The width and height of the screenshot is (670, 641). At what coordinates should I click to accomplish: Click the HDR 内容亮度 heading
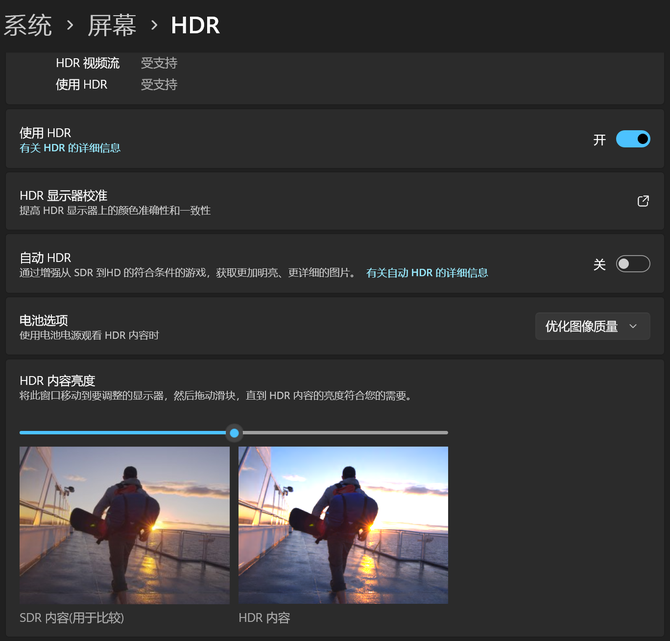click(x=57, y=381)
